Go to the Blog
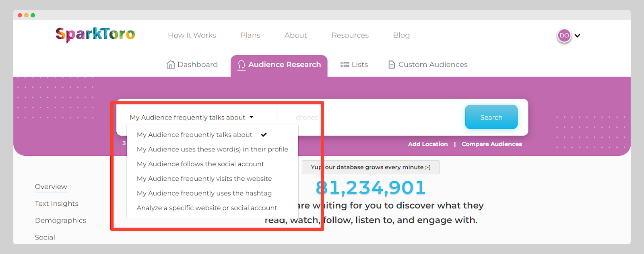The height and width of the screenshot is (254, 644). 401,35
